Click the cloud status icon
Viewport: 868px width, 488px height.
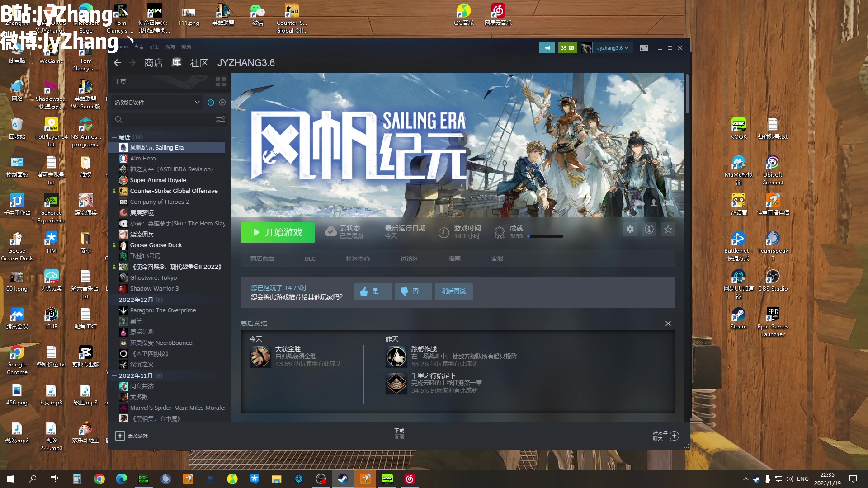pos(331,232)
